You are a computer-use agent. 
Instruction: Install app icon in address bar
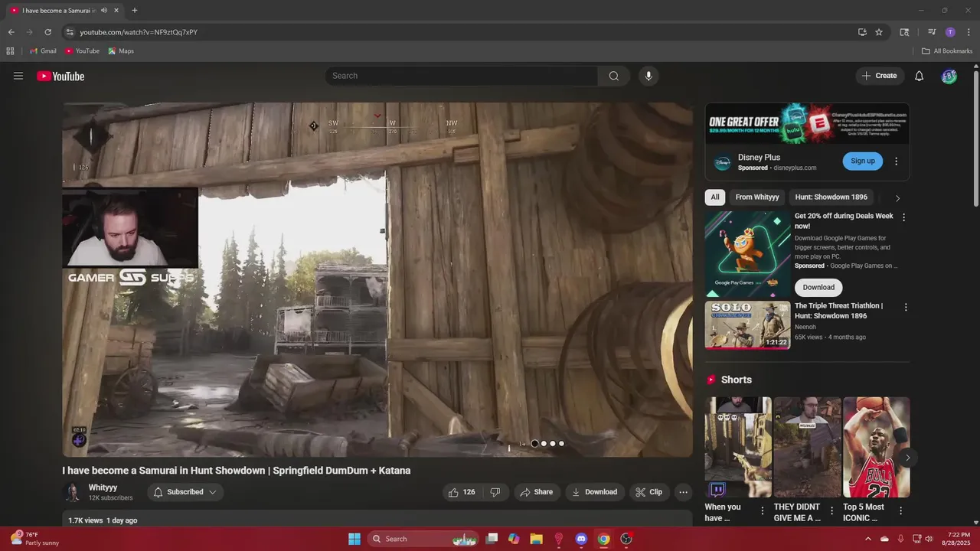point(862,32)
